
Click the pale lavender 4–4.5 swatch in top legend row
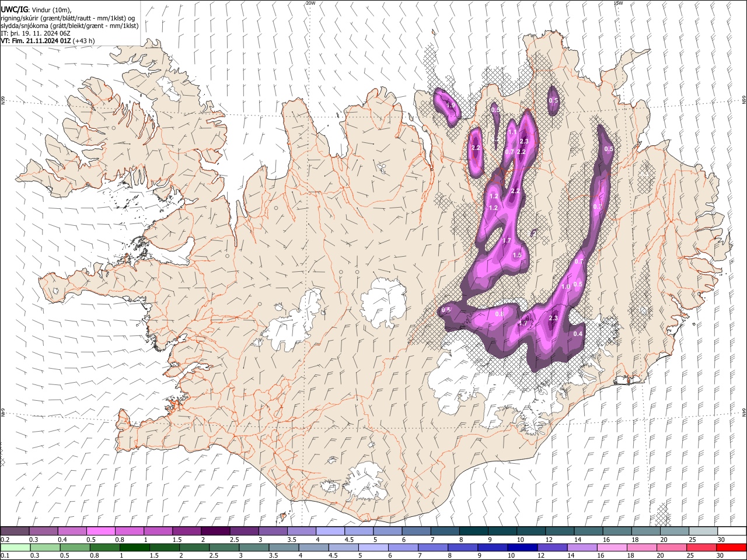329,531
